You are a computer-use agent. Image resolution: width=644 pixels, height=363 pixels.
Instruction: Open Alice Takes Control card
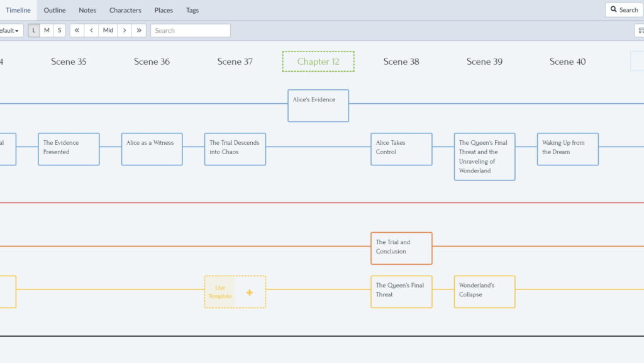(x=401, y=149)
